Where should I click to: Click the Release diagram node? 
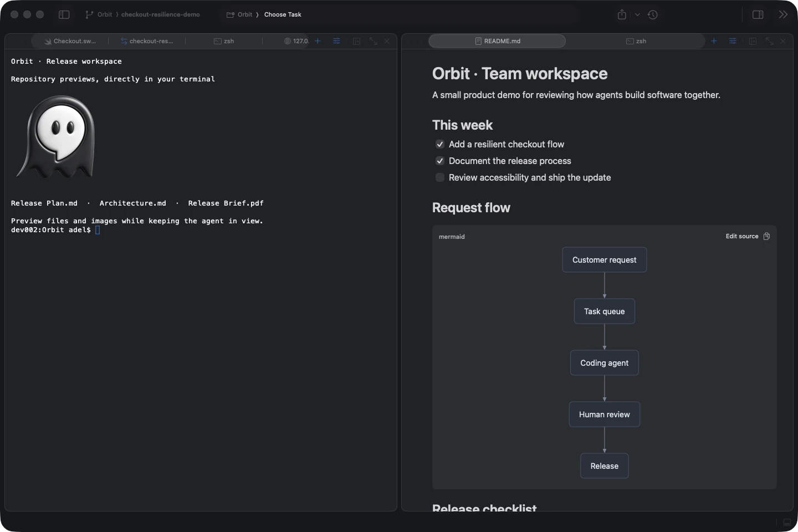(605, 466)
